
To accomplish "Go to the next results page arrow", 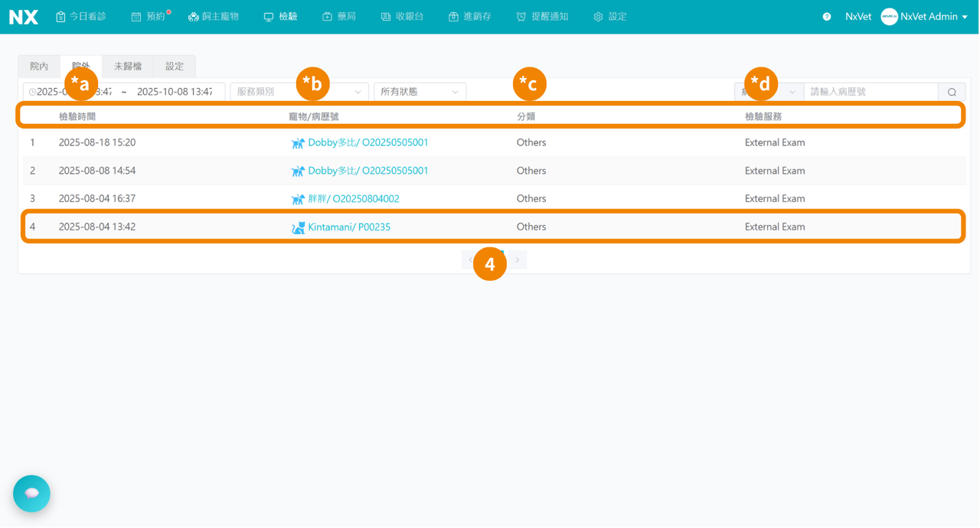I will click(x=518, y=260).
